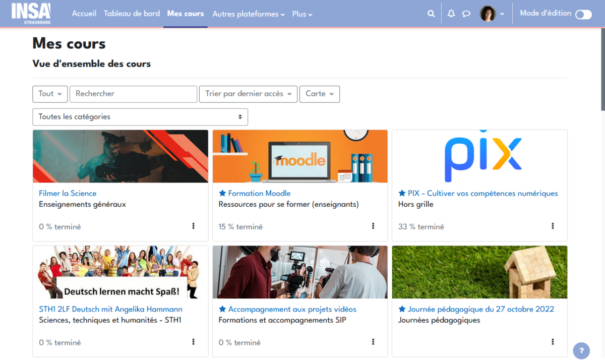
Task: Click inside the Rechercher search field
Action: [x=133, y=94]
